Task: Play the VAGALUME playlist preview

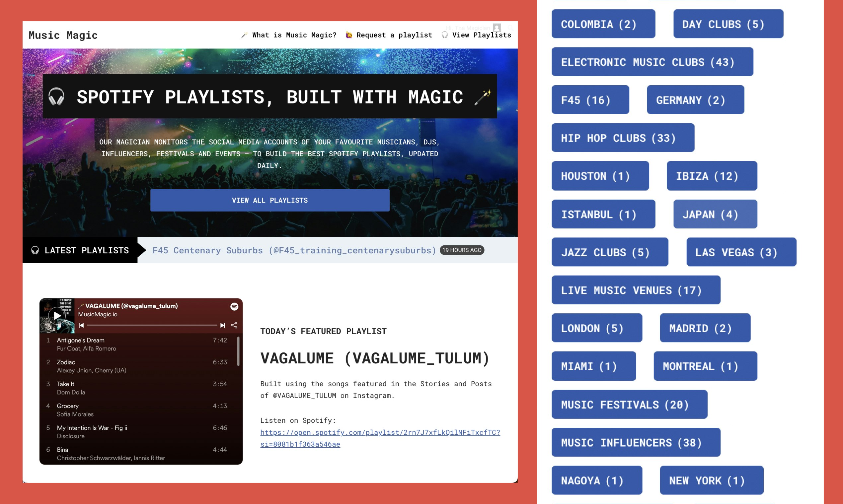Action: pyautogui.click(x=57, y=316)
